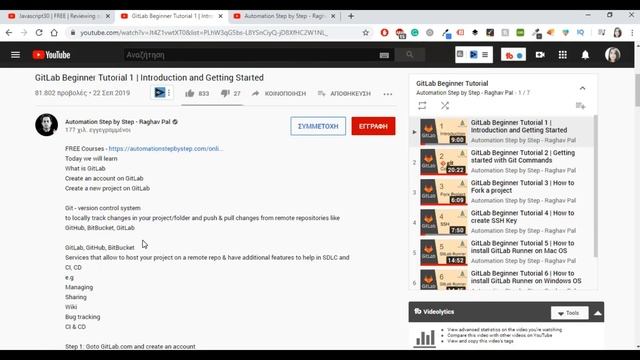
Task: Open the automationstepbystep.com link in description
Action: [x=166, y=149]
